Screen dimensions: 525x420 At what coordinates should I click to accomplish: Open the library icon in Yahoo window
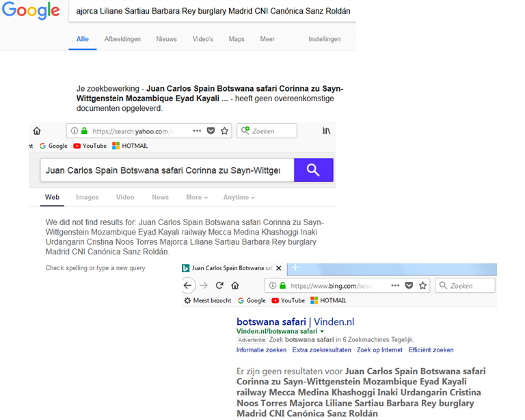[x=327, y=131]
